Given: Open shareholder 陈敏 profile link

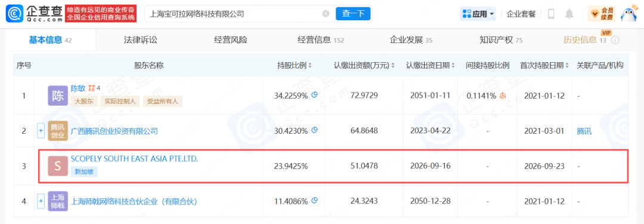Looking at the screenshot, I should [78, 88].
